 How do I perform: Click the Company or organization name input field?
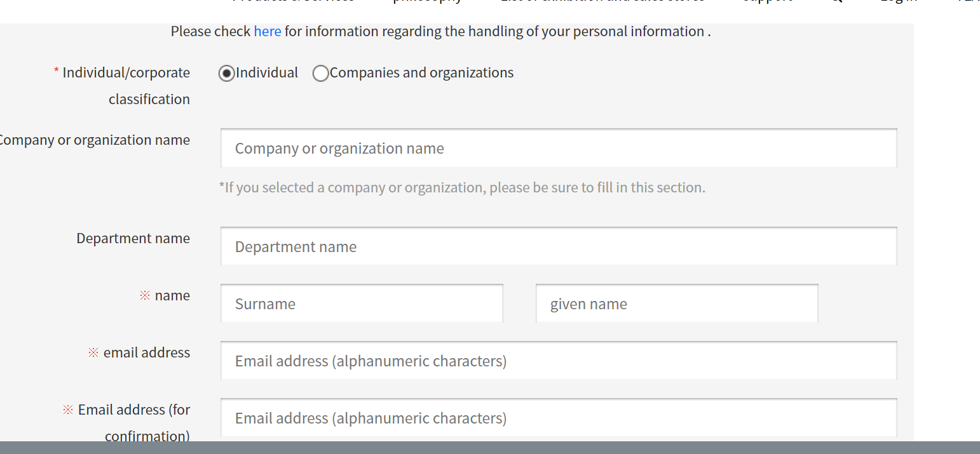tap(558, 149)
